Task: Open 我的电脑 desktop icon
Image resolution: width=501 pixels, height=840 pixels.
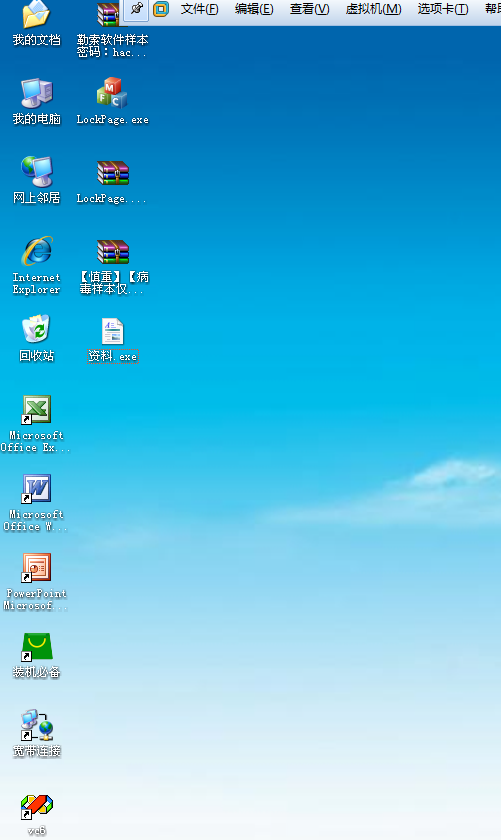Action: (x=36, y=93)
